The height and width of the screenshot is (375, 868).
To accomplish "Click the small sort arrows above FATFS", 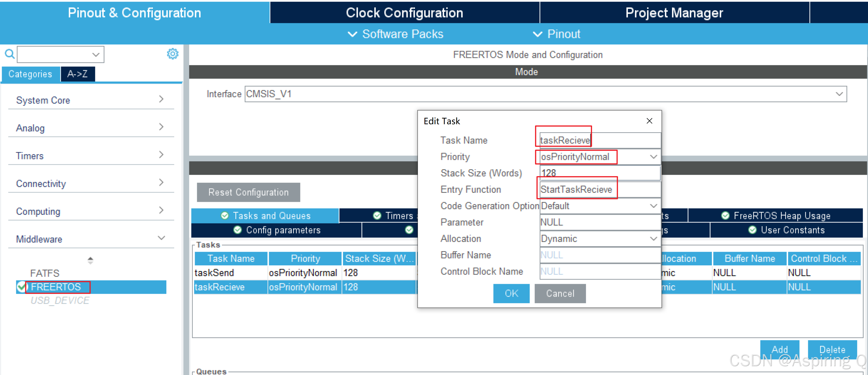I will [90, 260].
